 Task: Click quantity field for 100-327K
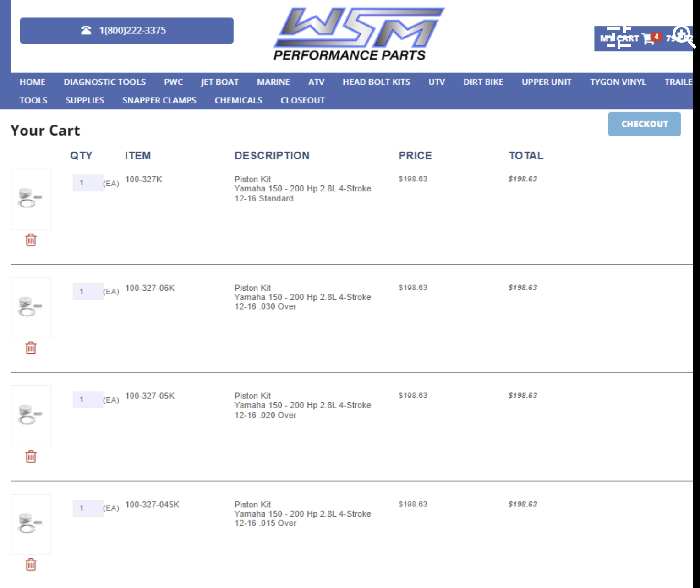(x=88, y=183)
